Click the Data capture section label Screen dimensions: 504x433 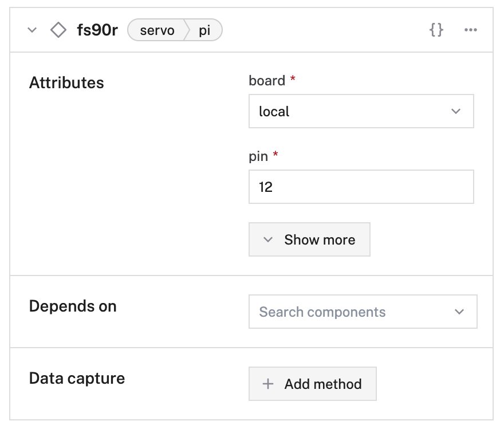click(x=76, y=378)
